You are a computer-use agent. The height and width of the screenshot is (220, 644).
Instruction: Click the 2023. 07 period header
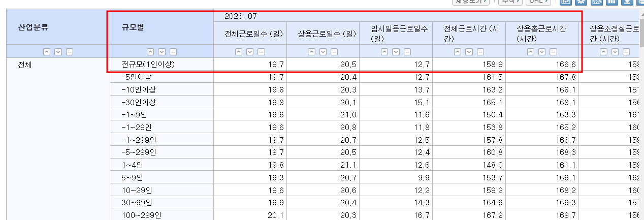tap(240, 16)
